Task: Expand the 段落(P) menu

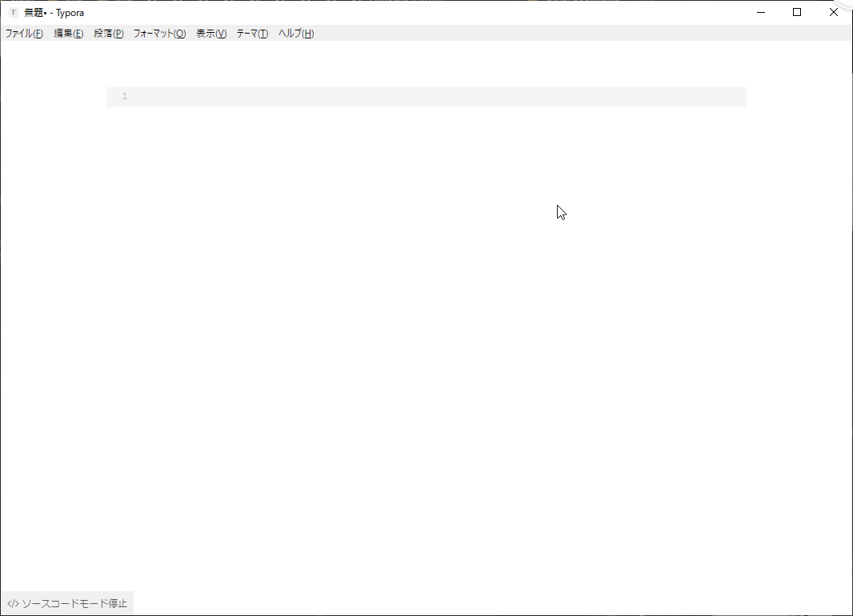Action: coord(109,34)
